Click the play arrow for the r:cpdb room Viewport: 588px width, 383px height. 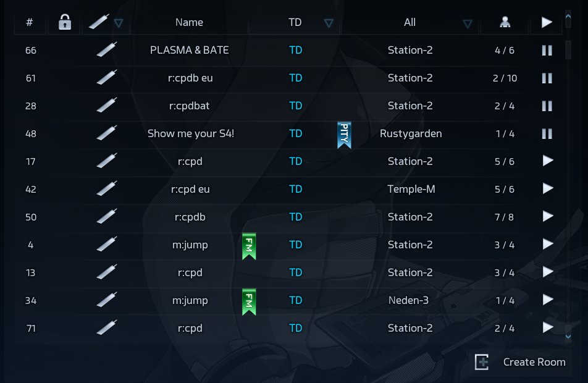point(547,217)
